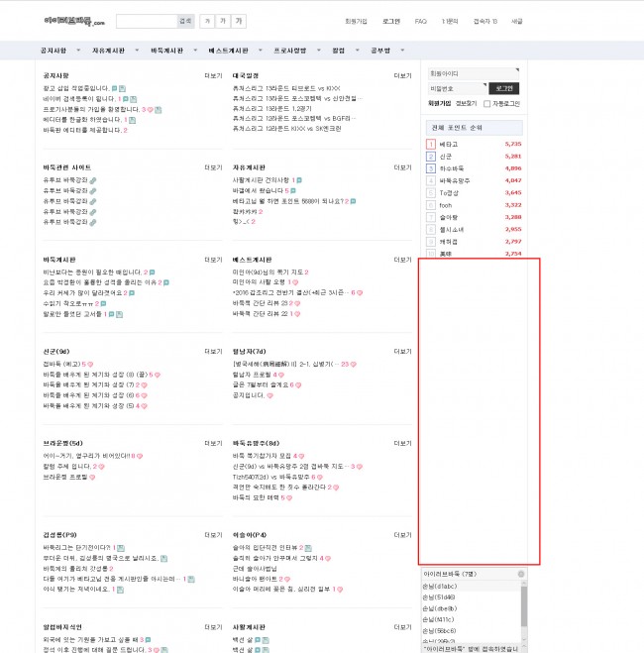Open the 공지사항 navigation menu
644x653 pixels.
point(54,51)
